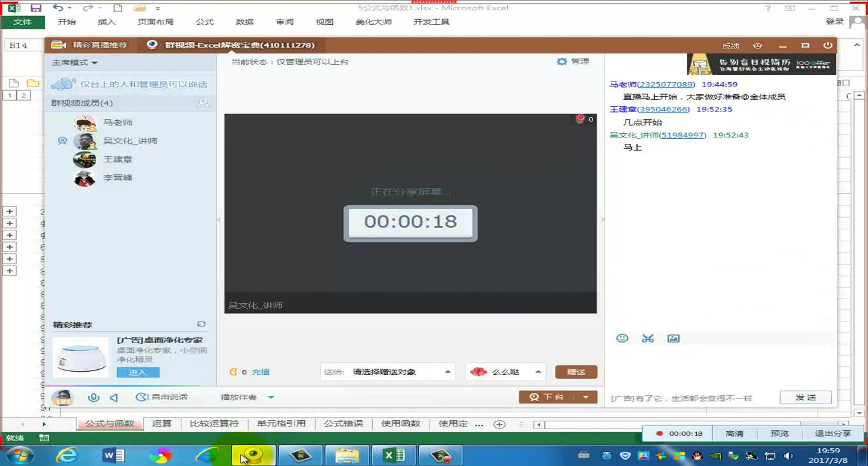Toggle 高清 HD quality in sharing bar
The image size is (868, 466).
[734, 434]
